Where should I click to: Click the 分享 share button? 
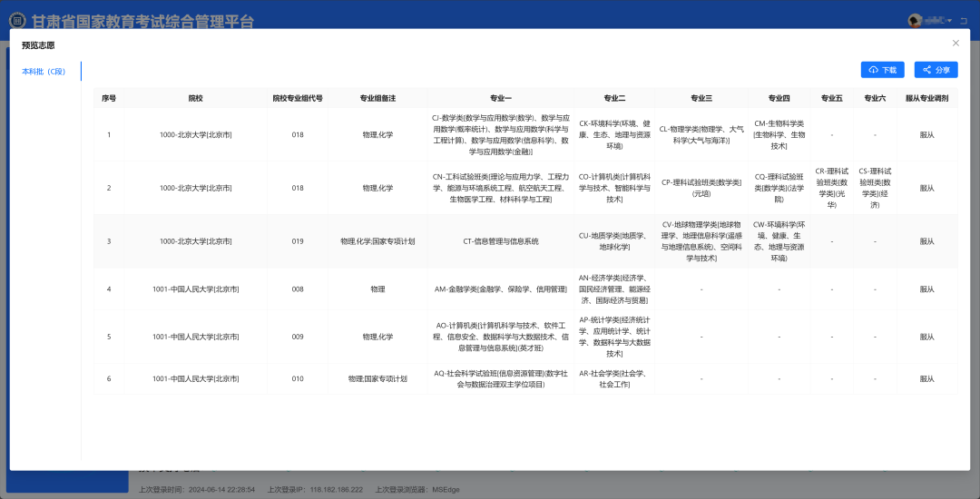click(936, 70)
